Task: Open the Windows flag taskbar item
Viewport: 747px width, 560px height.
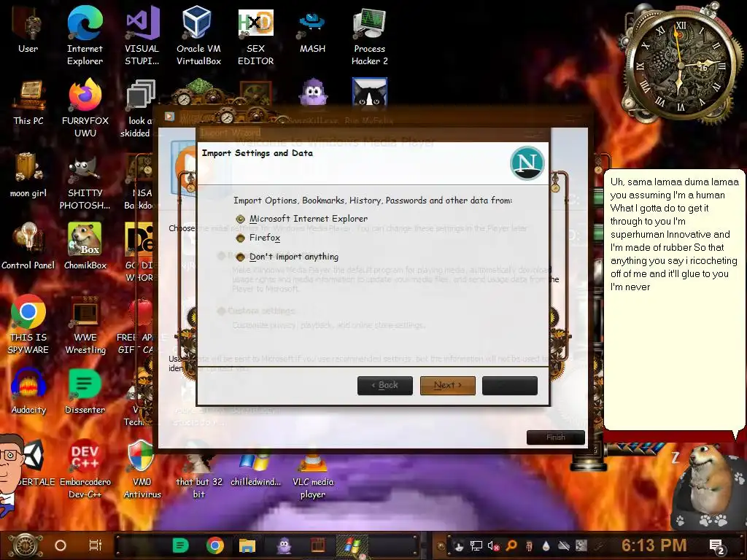Action: click(352, 545)
